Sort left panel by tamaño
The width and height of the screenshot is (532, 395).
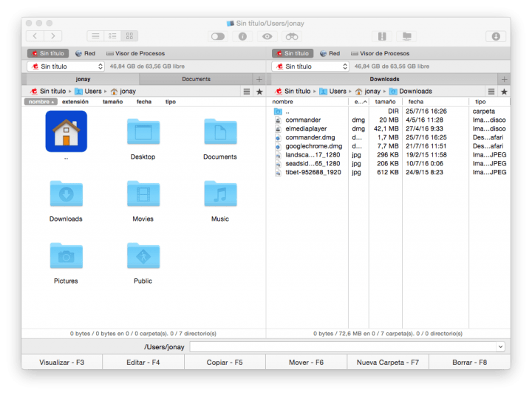tap(112, 102)
